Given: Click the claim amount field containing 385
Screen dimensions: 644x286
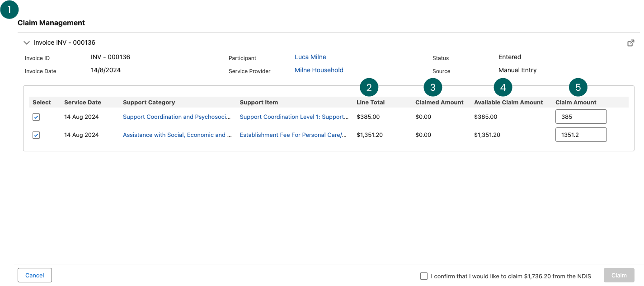Looking at the screenshot, I should [581, 117].
